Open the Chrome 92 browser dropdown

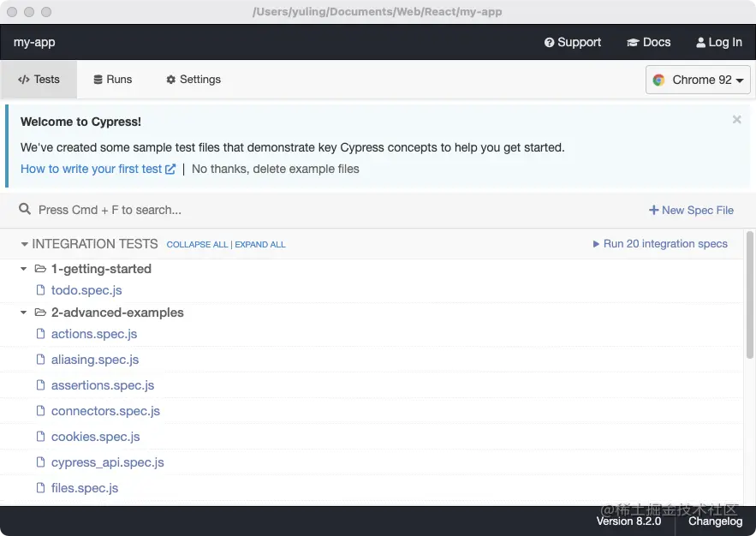[x=698, y=80]
